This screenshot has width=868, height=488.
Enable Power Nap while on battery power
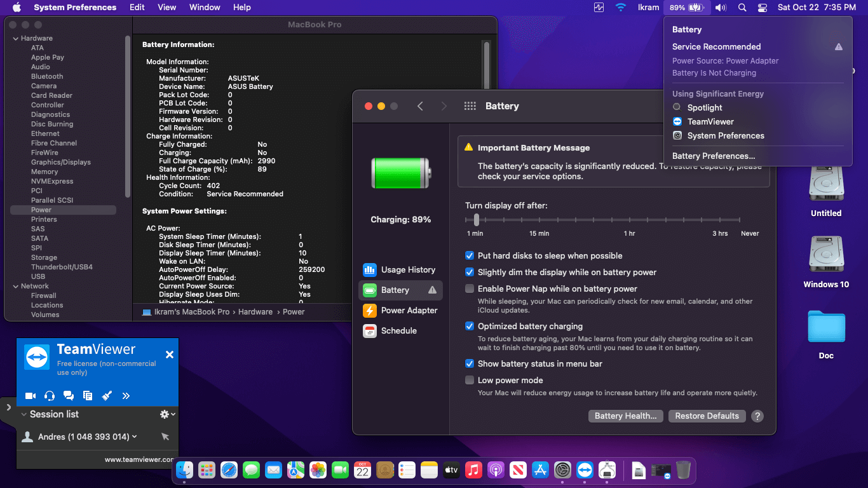[469, 290]
